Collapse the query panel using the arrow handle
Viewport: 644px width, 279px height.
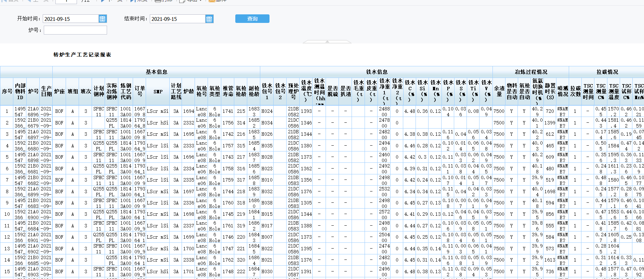[x=327, y=42]
